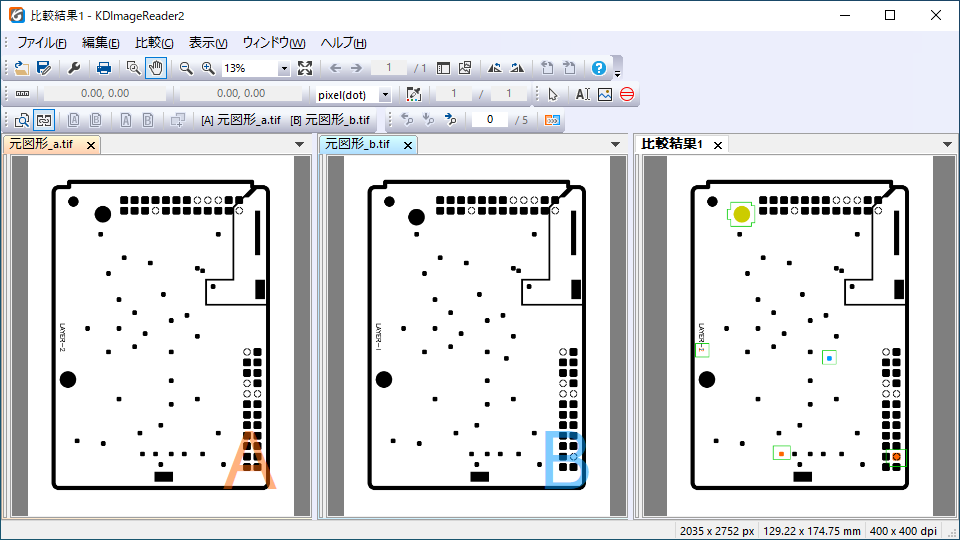
Task: Click the overlay windows icon
Action: tap(178, 120)
